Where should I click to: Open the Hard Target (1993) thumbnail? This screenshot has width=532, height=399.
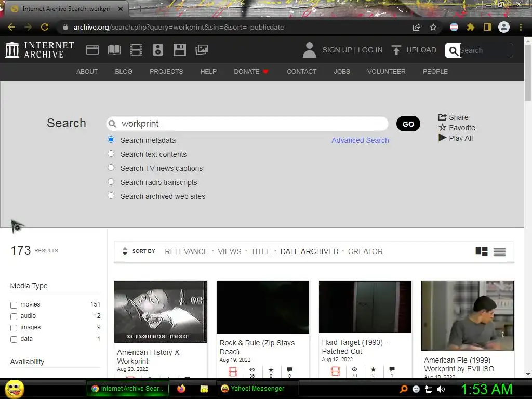click(365, 307)
